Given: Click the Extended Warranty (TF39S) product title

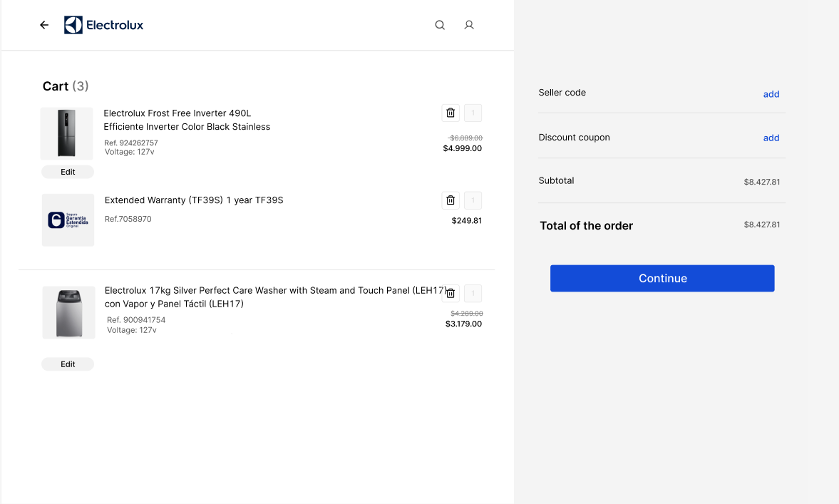Looking at the screenshot, I should [193, 200].
